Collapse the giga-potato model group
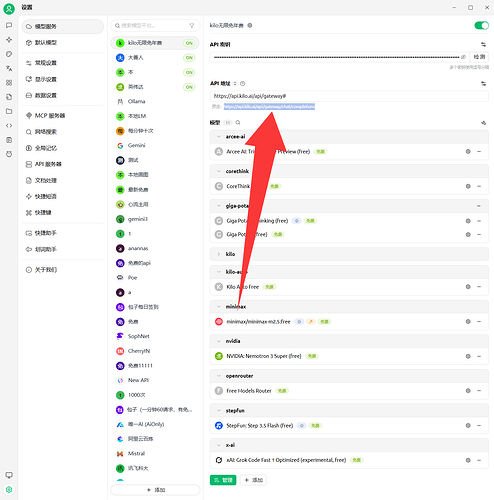Screen dimensions: 494x500 pos(219,206)
